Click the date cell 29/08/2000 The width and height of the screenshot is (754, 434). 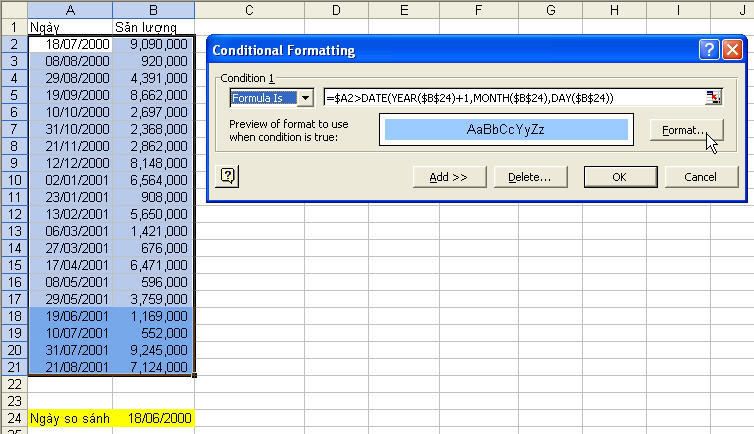70,78
